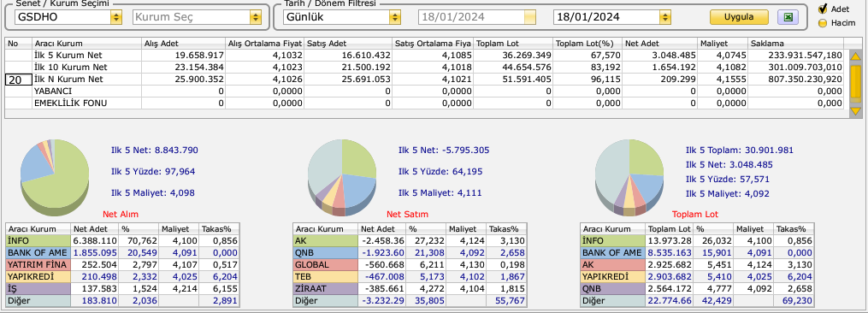The width and height of the screenshot is (868, 313).
Task: Sort by Satış Adet column header
Action: pos(348,44)
